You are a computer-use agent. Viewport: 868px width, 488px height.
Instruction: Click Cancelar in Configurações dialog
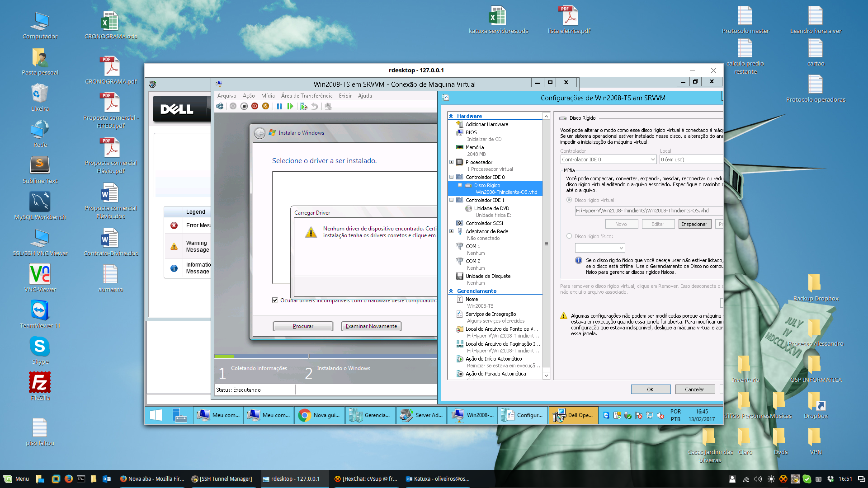(694, 389)
